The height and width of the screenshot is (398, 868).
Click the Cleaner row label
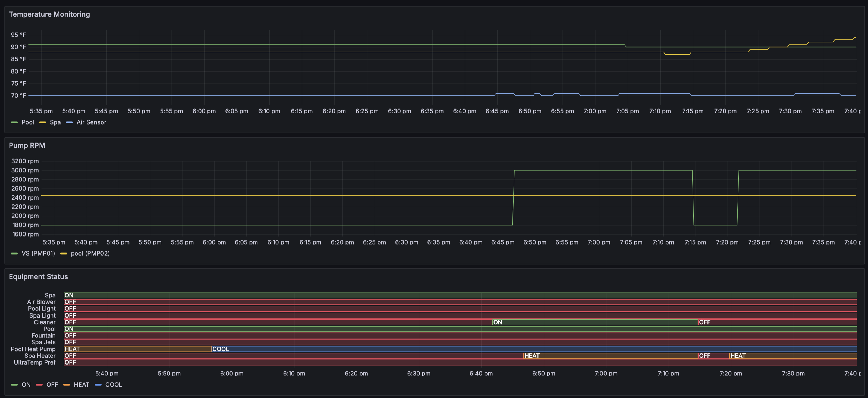(x=45, y=322)
